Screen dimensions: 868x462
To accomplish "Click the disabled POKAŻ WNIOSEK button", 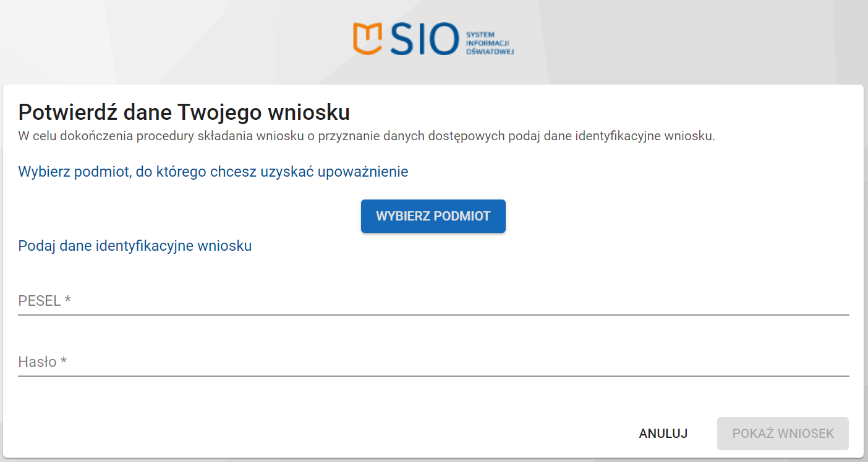I will [782, 433].
